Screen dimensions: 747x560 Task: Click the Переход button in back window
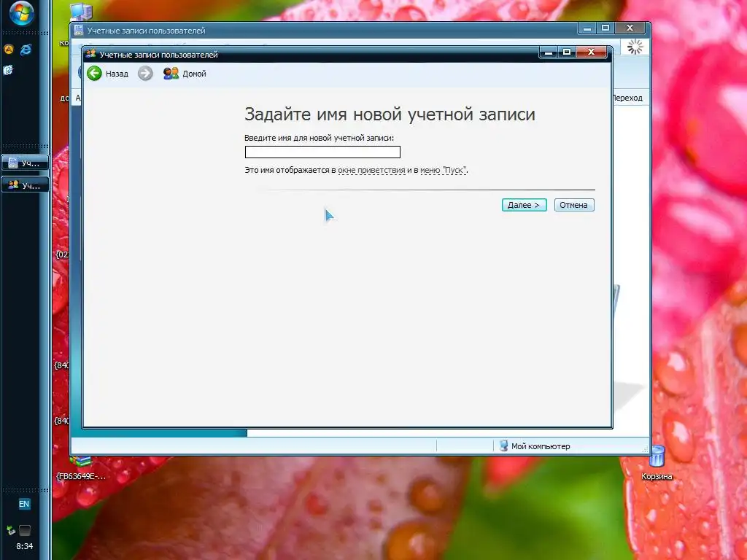(x=628, y=98)
